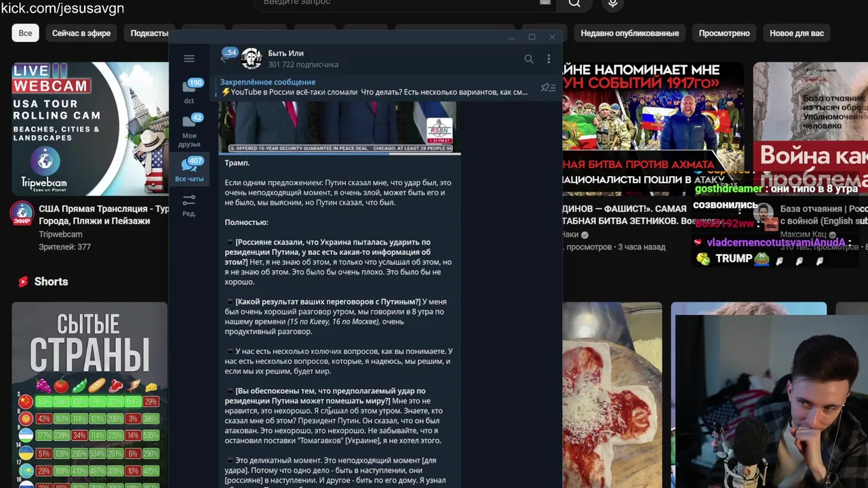Open the Сытые страны Shorts thumbnail

[x=90, y=395]
